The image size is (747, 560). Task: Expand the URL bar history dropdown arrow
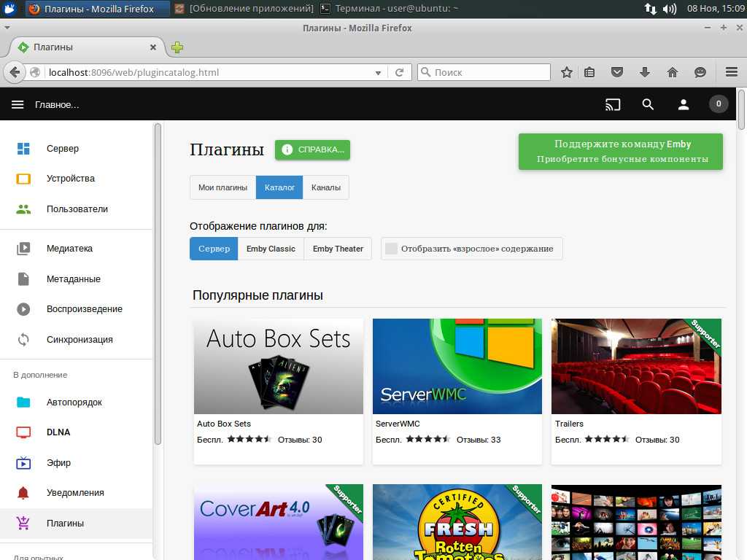coord(378,72)
